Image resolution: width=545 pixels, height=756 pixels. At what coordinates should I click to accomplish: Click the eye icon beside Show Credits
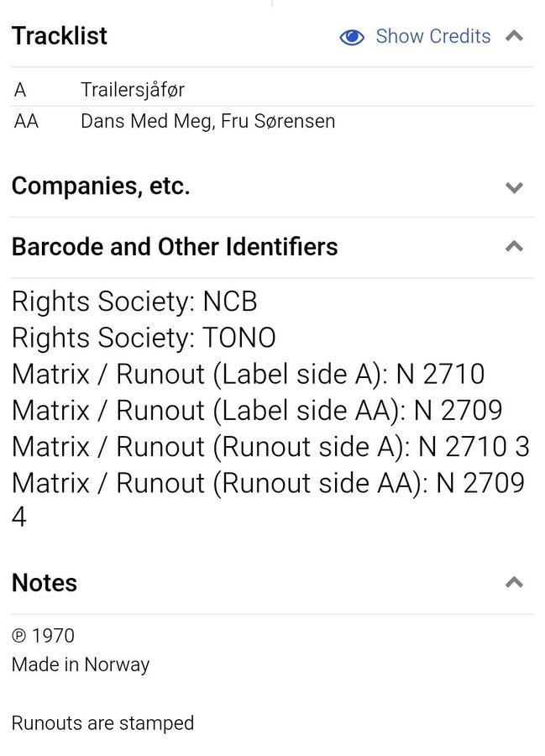[352, 37]
